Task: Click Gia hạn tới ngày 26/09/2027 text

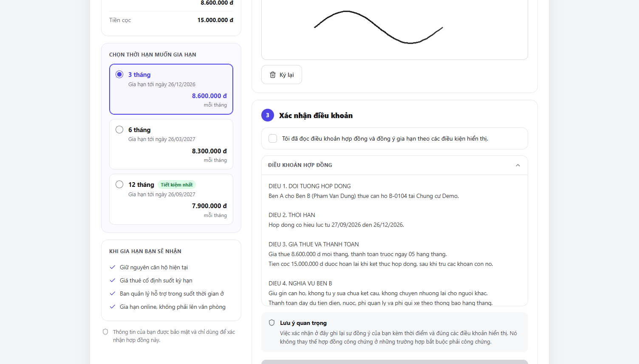Action: tap(162, 195)
